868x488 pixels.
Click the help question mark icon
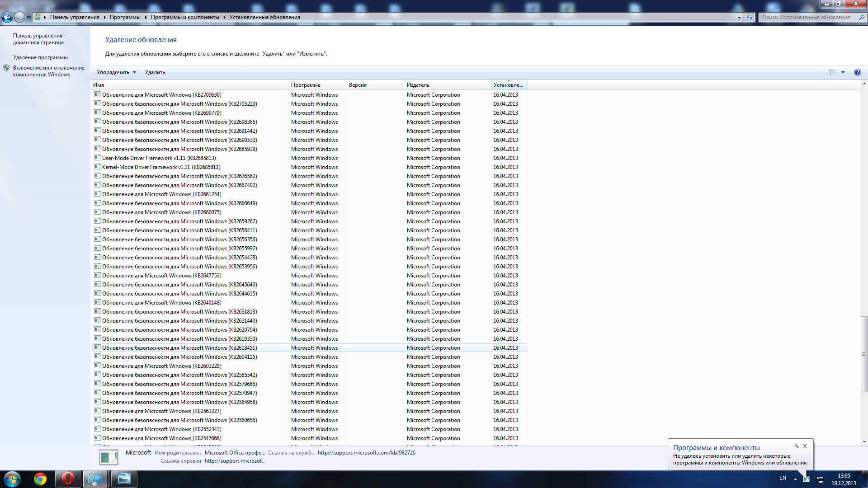click(857, 72)
